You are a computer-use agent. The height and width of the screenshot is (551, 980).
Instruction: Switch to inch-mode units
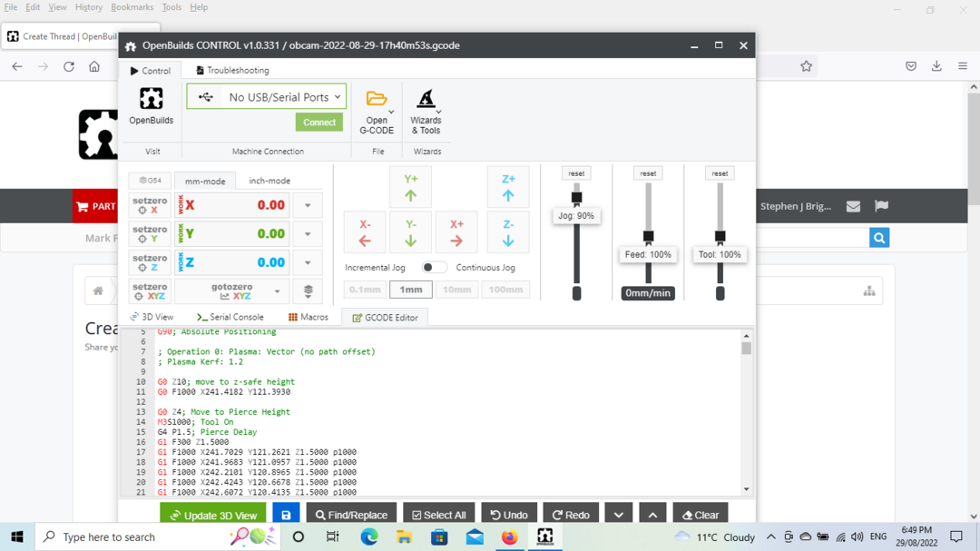click(x=269, y=181)
